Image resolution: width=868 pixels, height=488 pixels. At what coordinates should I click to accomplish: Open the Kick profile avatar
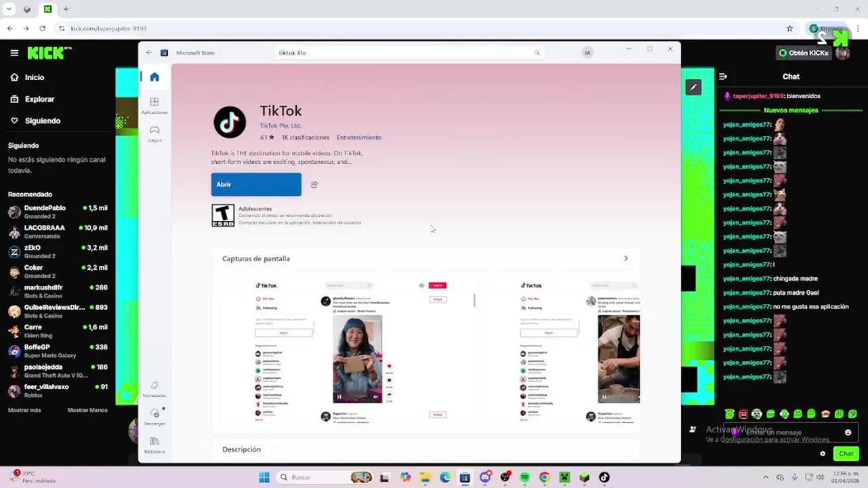[x=842, y=53]
